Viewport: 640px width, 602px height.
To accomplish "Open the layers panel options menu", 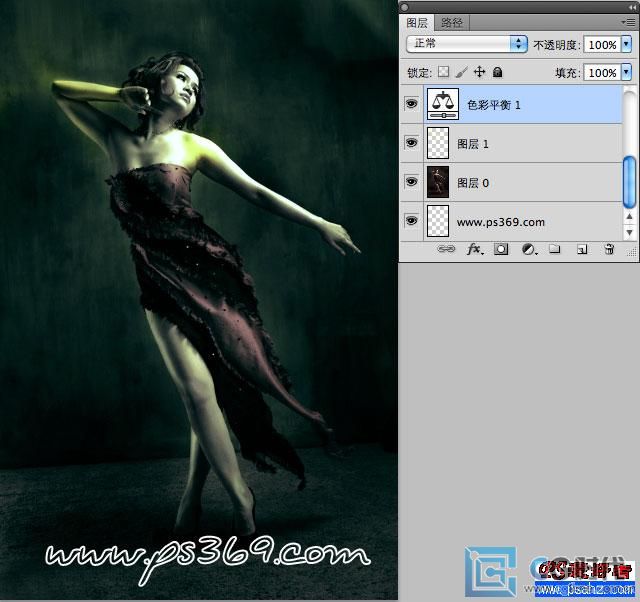I will pos(628,22).
